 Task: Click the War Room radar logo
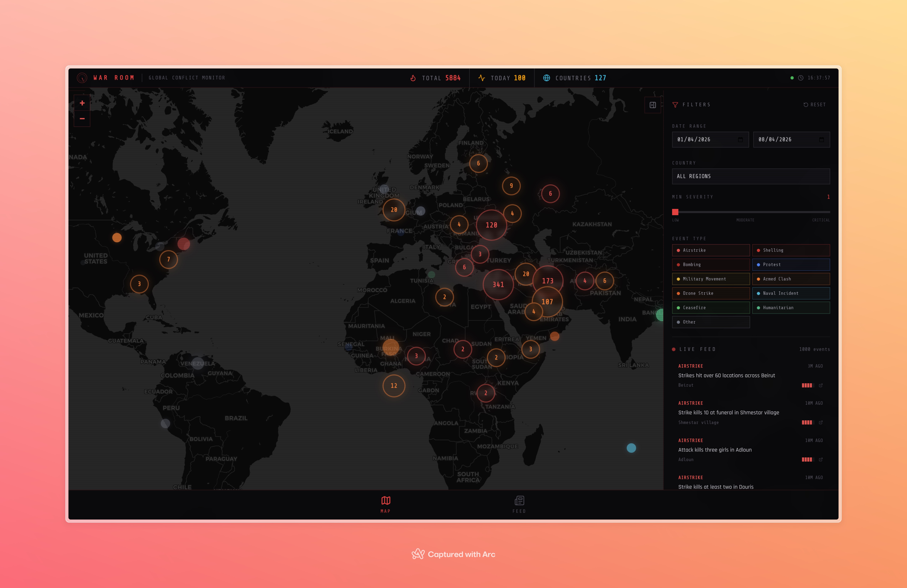pyautogui.click(x=82, y=78)
